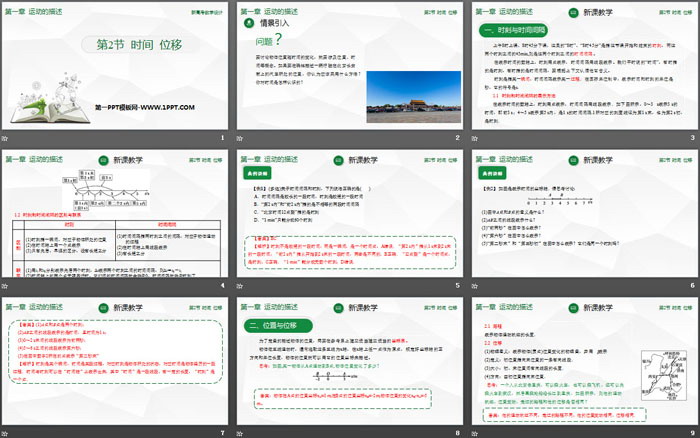This screenshot has width=700, height=438.
Task: Click the transition star icon under slide 2
Action: (x=242, y=138)
